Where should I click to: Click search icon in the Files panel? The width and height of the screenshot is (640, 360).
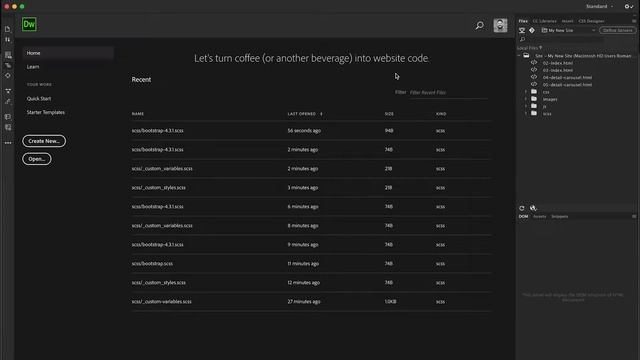tap(522, 40)
